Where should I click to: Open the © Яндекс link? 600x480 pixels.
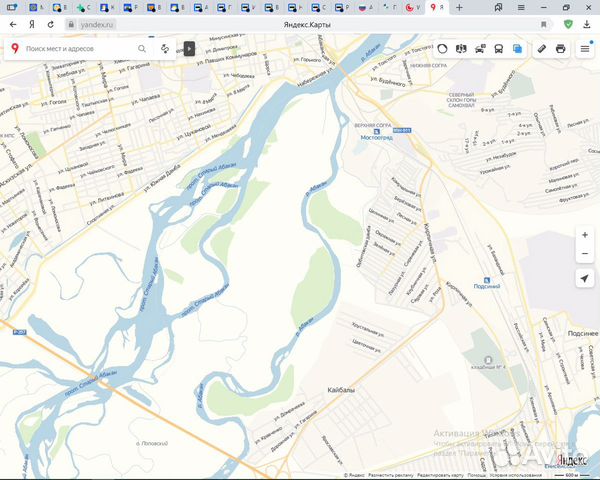(x=354, y=475)
